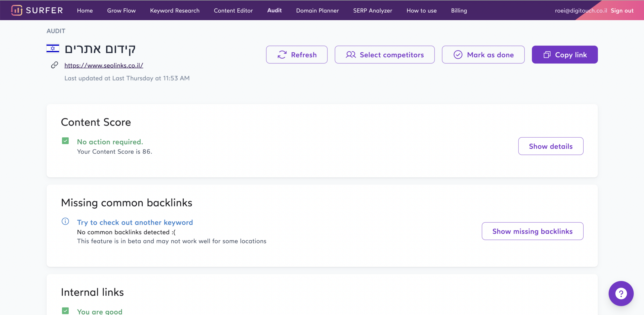Open the How to use page
The width and height of the screenshot is (644, 315).
click(x=422, y=11)
